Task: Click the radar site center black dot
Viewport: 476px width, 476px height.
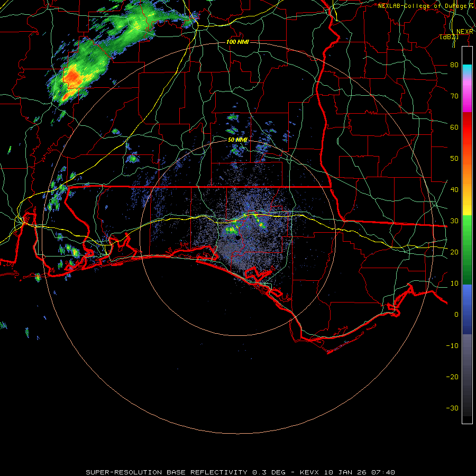Action: (237, 239)
